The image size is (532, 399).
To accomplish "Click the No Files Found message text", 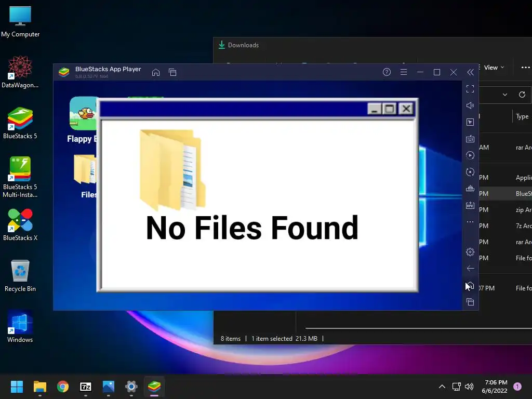I will (252, 228).
